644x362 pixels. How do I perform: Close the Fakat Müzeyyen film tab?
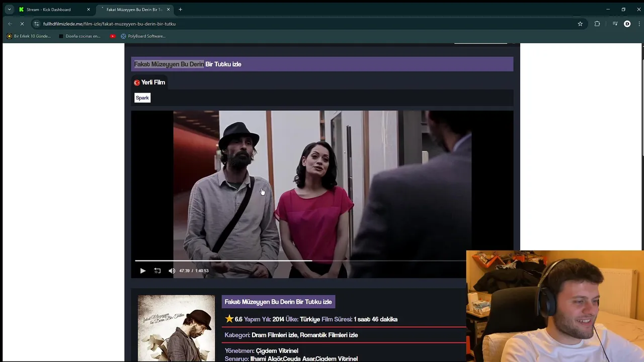point(169,10)
